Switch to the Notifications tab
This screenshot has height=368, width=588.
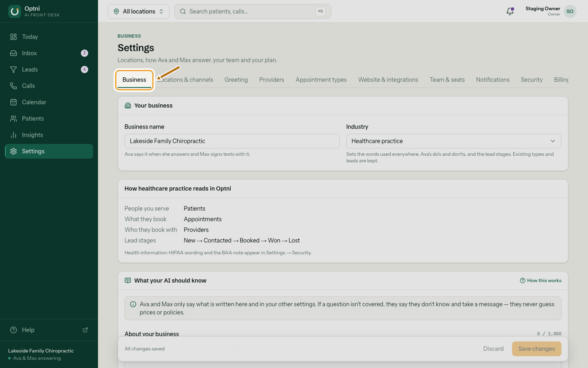(x=493, y=80)
